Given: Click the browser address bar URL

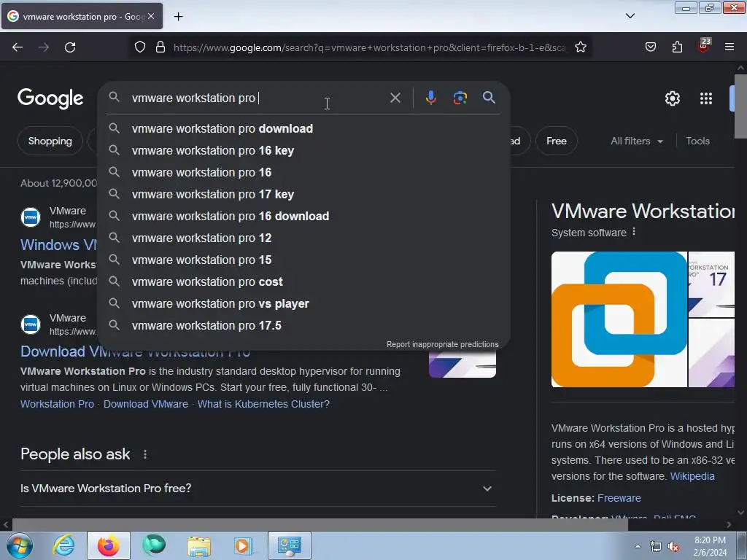Looking at the screenshot, I should (x=369, y=47).
